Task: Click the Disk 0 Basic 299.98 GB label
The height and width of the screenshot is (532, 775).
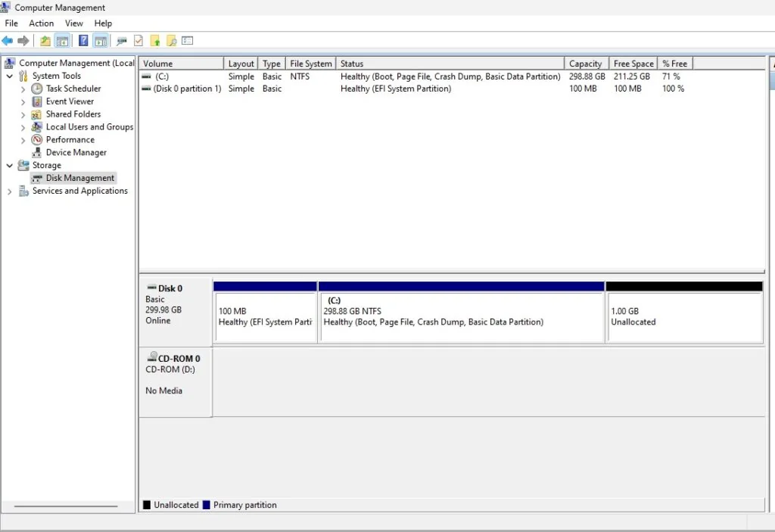Action: 176,312
